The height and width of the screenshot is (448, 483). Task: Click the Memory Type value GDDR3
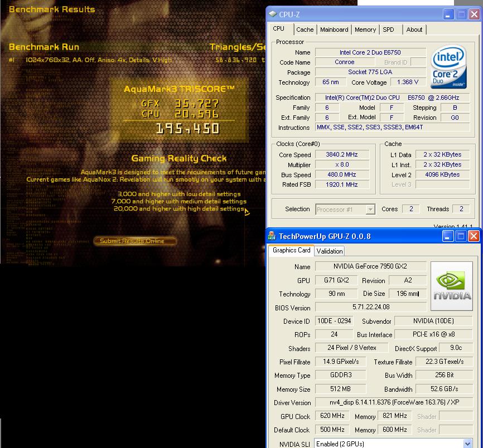click(x=341, y=375)
